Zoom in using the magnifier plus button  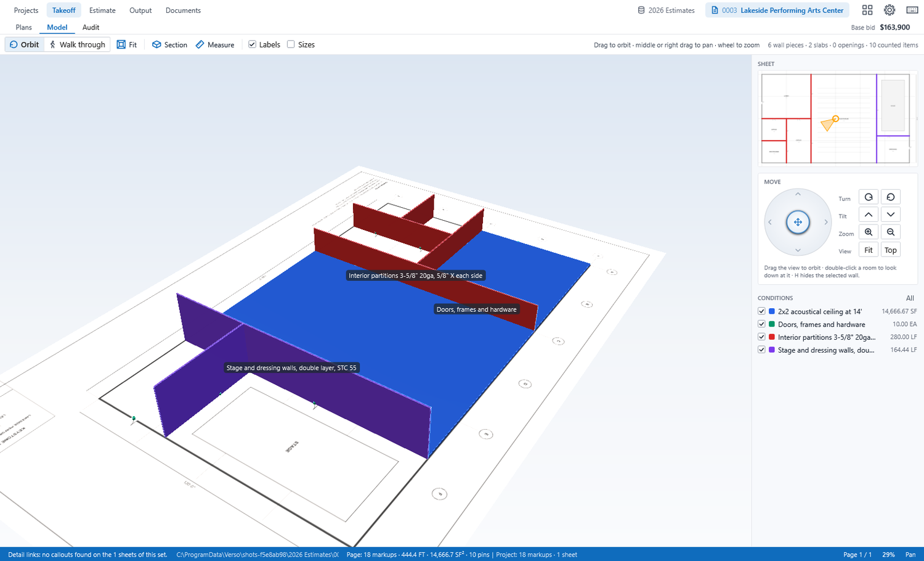pyautogui.click(x=869, y=232)
